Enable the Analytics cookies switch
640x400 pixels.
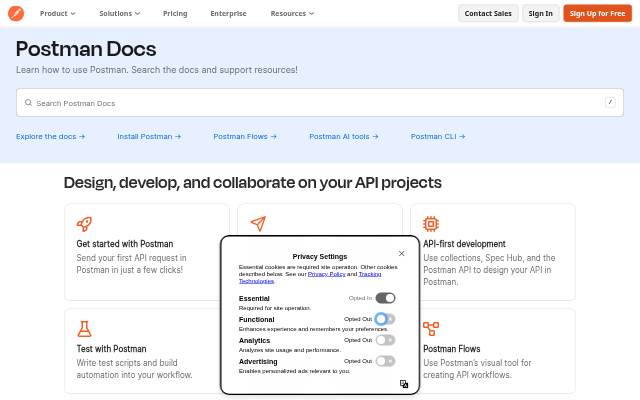pyautogui.click(x=385, y=340)
